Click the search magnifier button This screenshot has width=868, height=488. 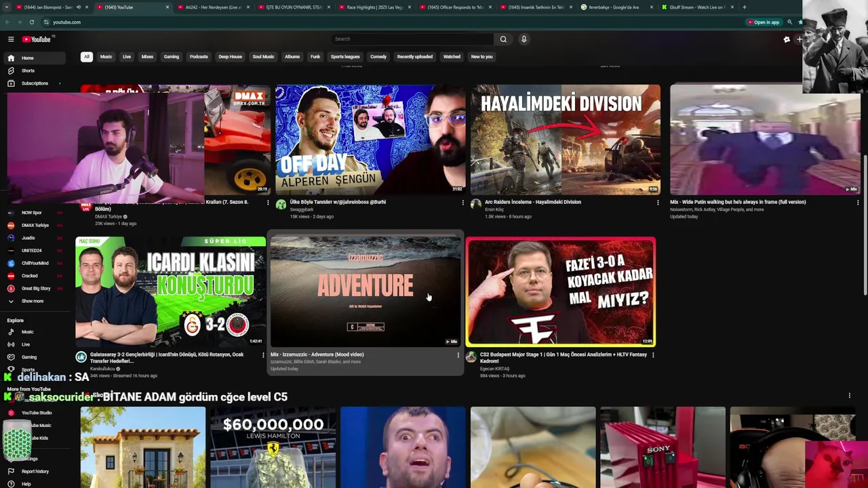click(503, 39)
